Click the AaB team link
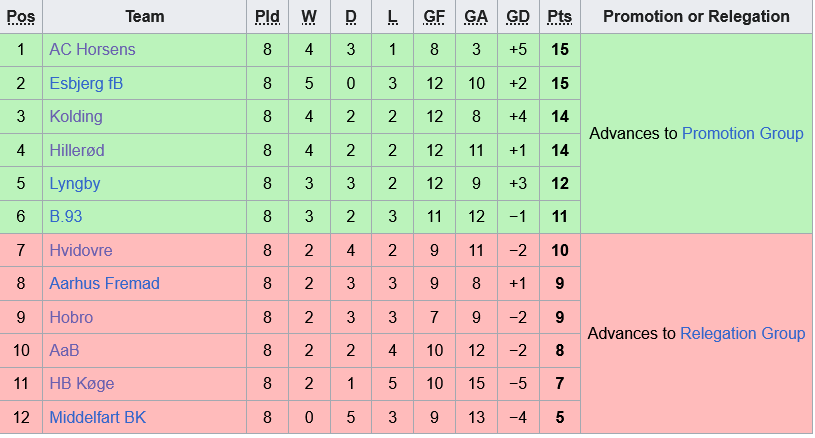The height and width of the screenshot is (438, 815). [64, 350]
